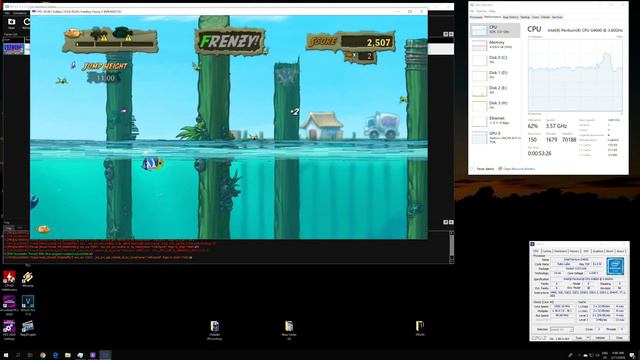This screenshot has height=360, width=640.
Task: Select GPU 0 in Task Manager sidebar
Action: 495,138
